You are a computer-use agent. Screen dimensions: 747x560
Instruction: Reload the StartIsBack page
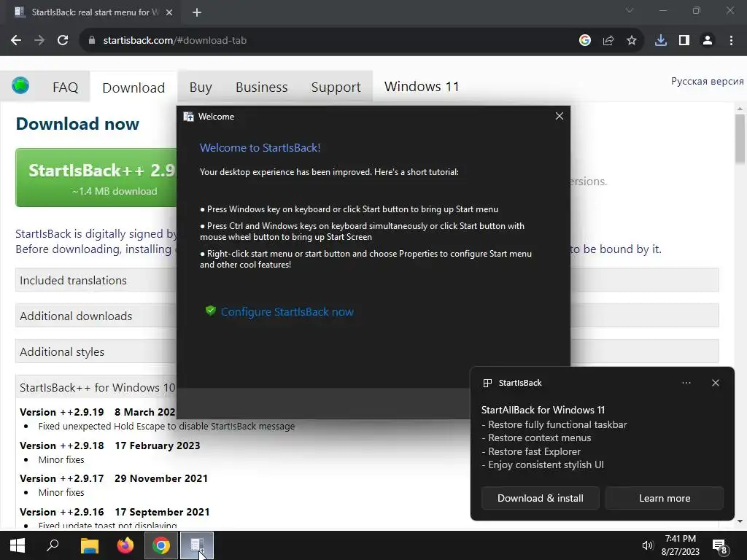pos(63,41)
